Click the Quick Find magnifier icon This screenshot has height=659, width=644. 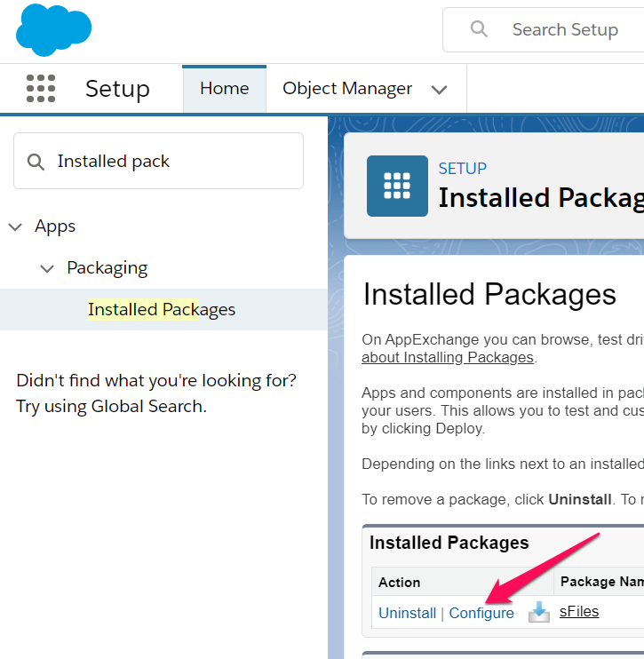(36, 162)
